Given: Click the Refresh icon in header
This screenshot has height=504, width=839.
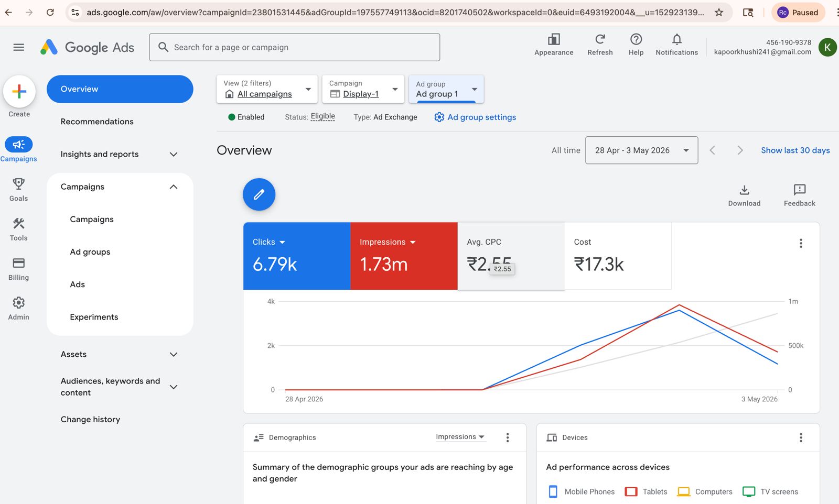Looking at the screenshot, I should pyautogui.click(x=600, y=39).
